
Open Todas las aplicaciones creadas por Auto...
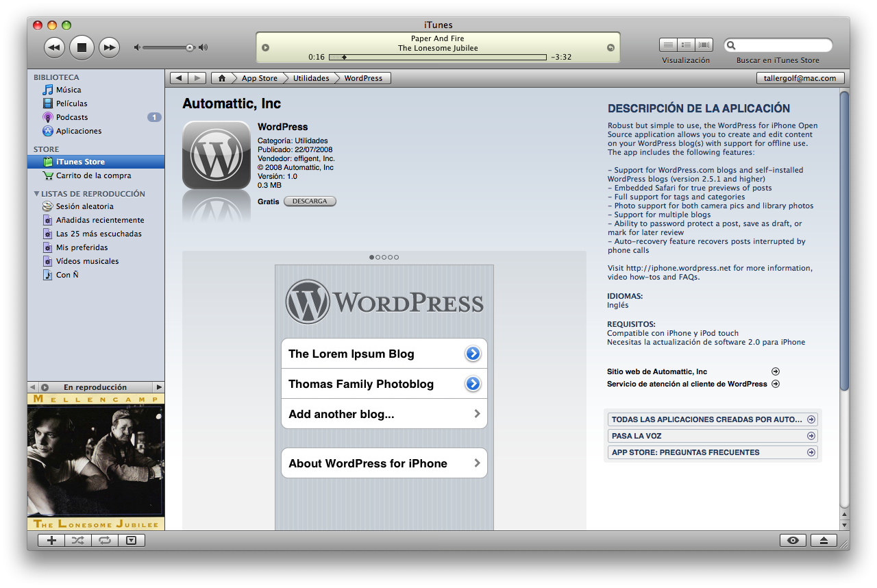pyautogui.click(x=713, y=419)
